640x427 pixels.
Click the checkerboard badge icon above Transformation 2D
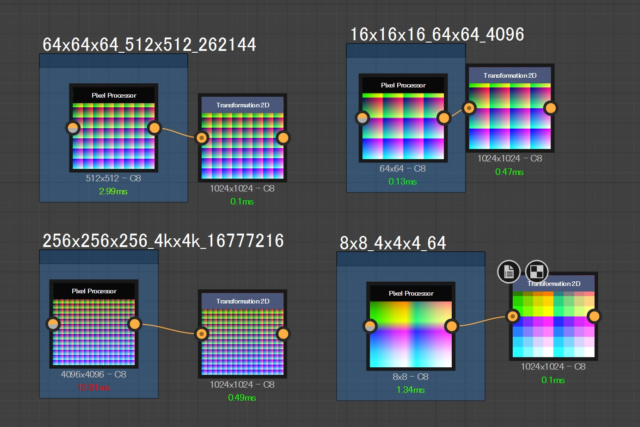coord(536,271)
